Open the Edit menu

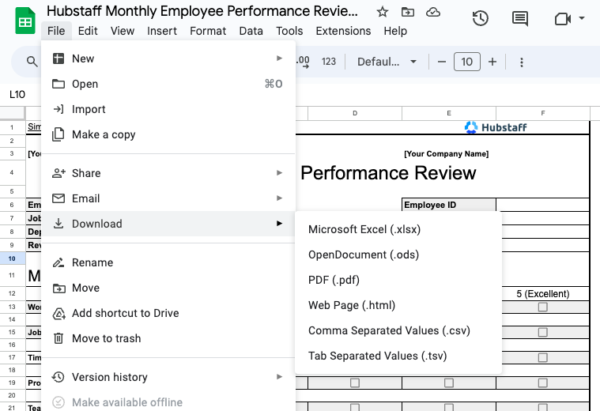pos(88,31)
